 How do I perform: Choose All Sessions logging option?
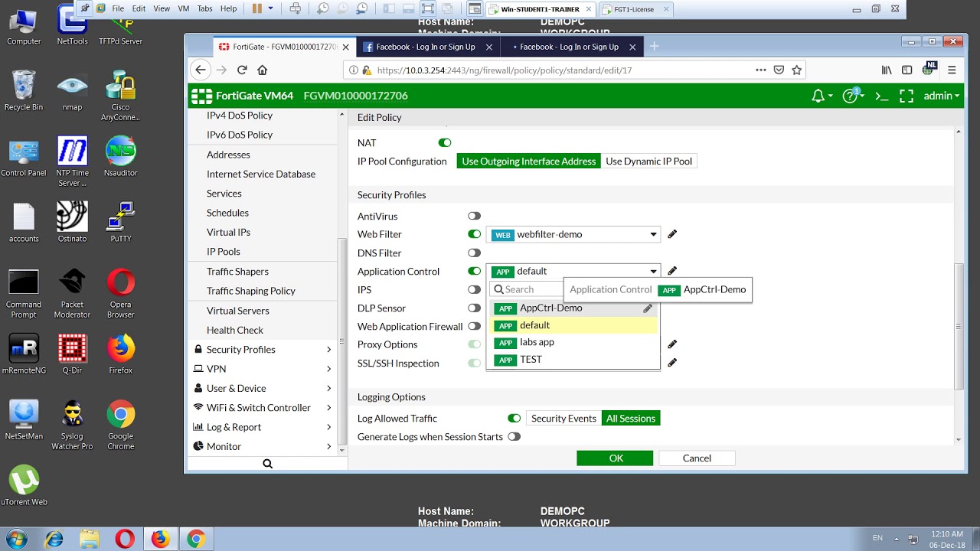click(x=631, y=419)
